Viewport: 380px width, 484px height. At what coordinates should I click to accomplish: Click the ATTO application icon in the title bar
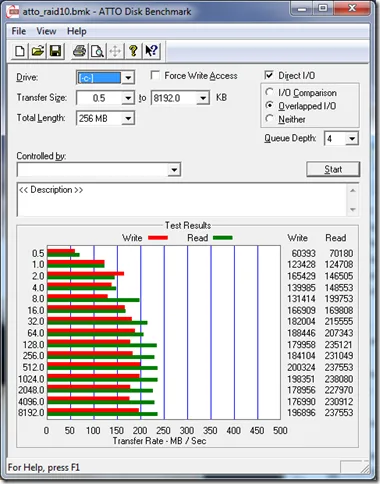tap(12, 12)
